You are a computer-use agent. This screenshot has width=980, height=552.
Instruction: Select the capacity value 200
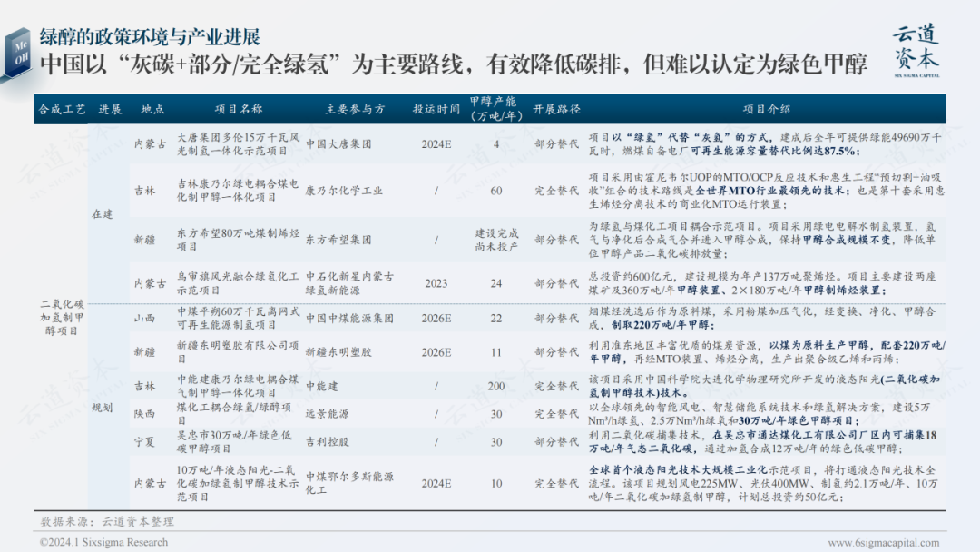pyautogui.click(x=496, y=387)
